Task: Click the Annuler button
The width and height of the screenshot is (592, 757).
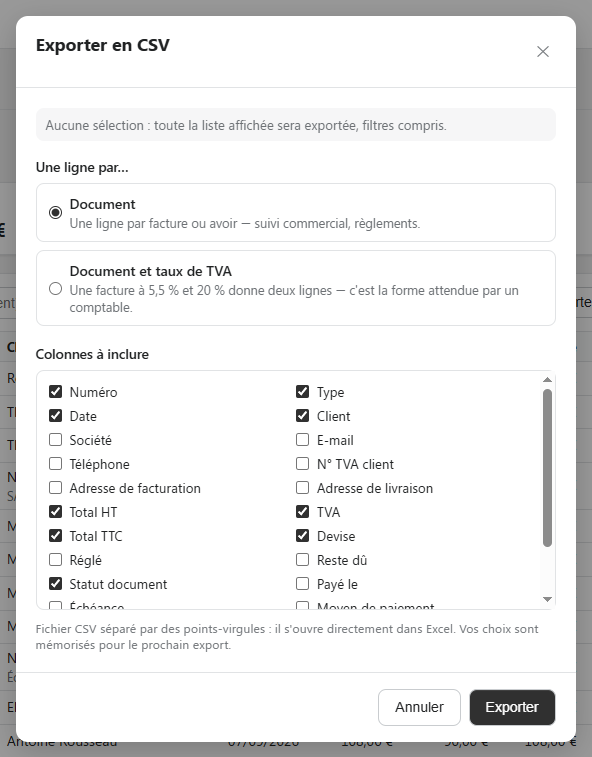Action: click(419, 707)
